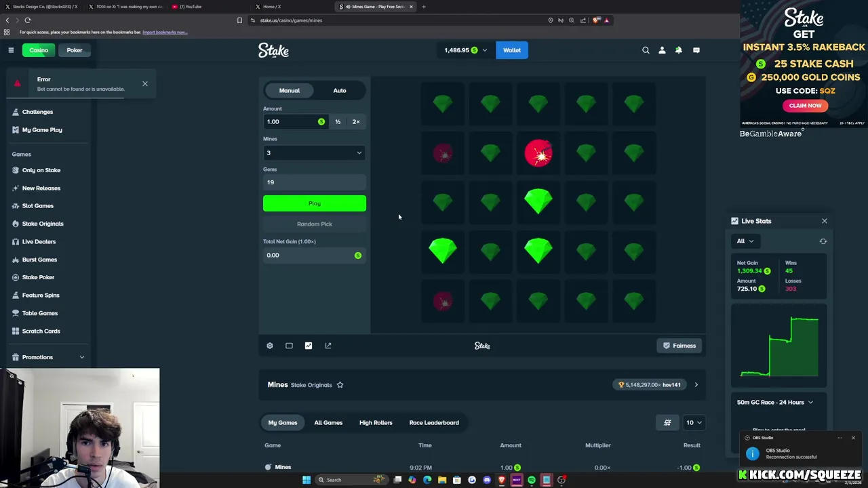Screen dimensions: 868x488
Task: Click Windows Start button on taskbar
Action: pos(307,480)
